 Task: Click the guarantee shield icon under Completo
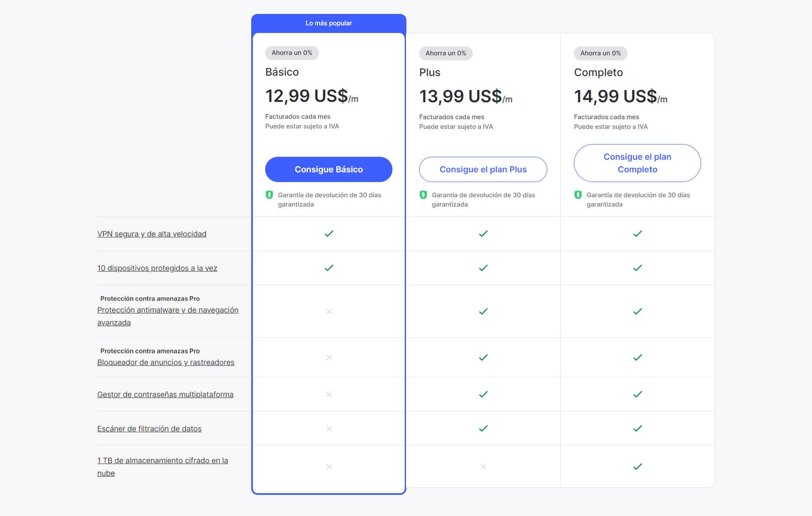(578, 195)
